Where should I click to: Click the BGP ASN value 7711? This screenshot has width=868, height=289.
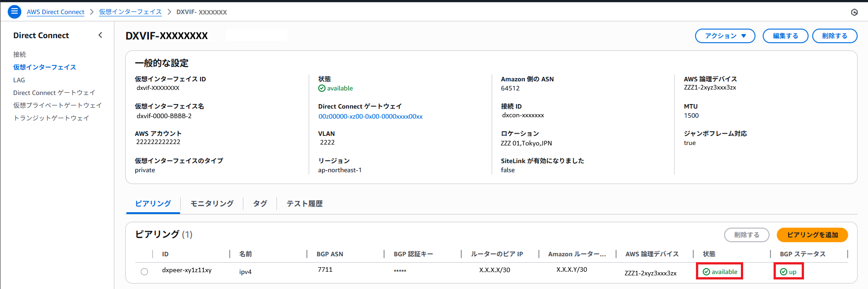coord(325,269)
